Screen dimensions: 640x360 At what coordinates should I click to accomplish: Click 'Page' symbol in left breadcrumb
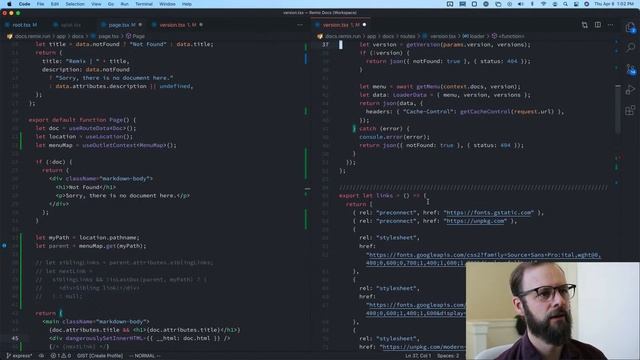click(x=138, y=36)
